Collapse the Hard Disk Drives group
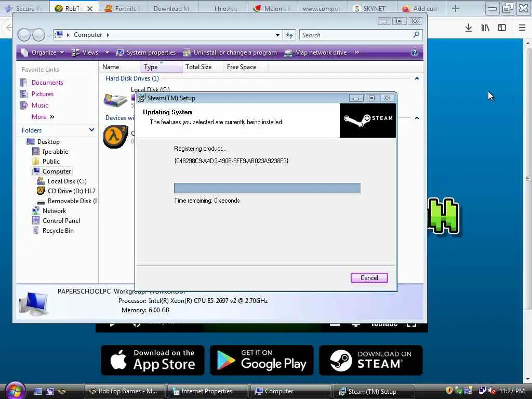Viewport: 532px width, 399px height. coord(417,78)
